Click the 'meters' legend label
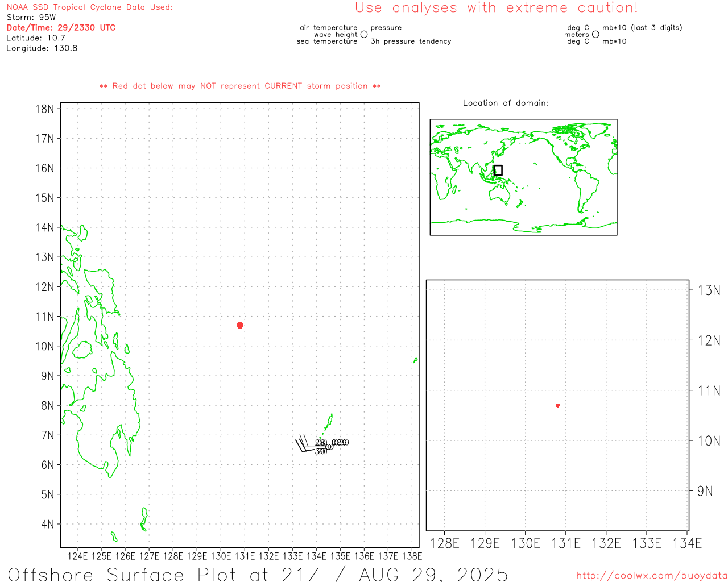728x582 pixels. (577, 34)
